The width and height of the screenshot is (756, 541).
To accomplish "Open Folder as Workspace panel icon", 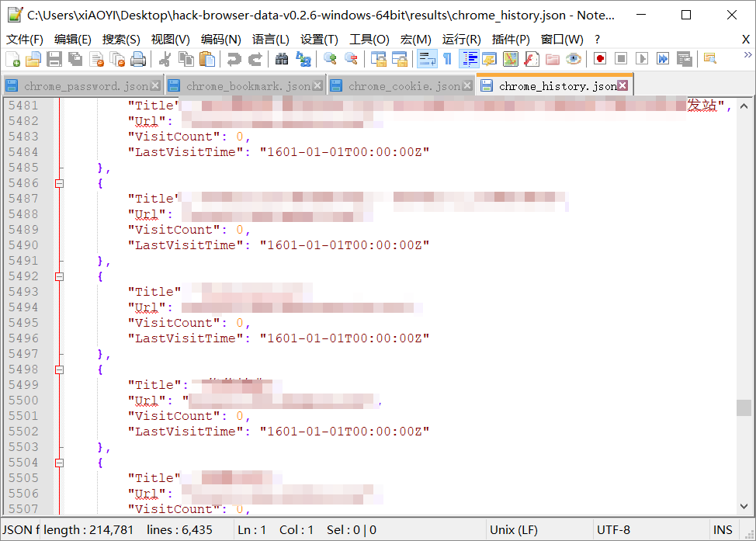I will tap(553, 59).
